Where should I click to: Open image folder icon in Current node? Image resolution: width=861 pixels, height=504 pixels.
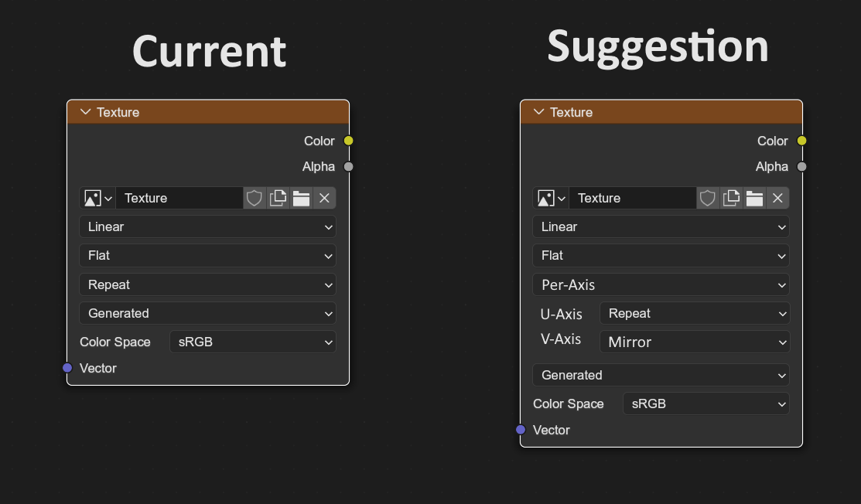[x=301, y=198]
